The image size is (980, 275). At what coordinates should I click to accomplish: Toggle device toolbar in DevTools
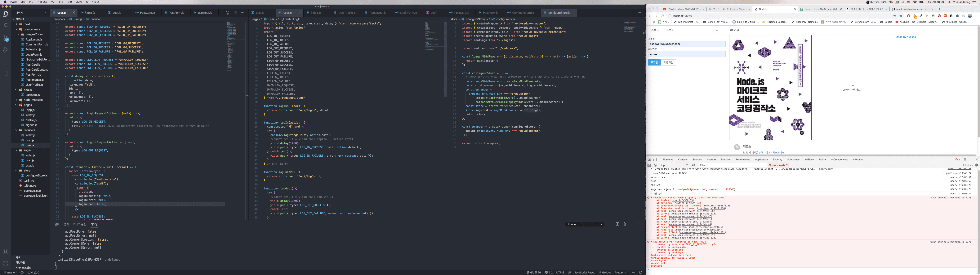pyautogui.click(x=655, y=159)
